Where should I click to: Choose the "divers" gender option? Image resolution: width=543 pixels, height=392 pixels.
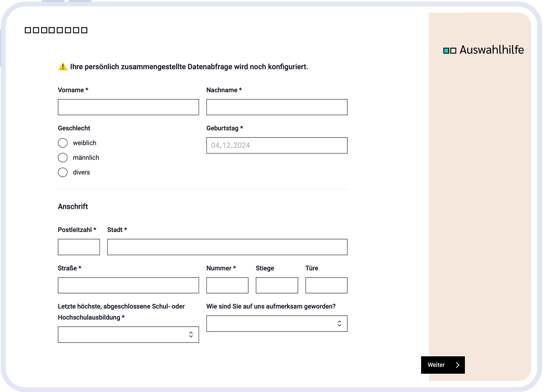(63, 172)
